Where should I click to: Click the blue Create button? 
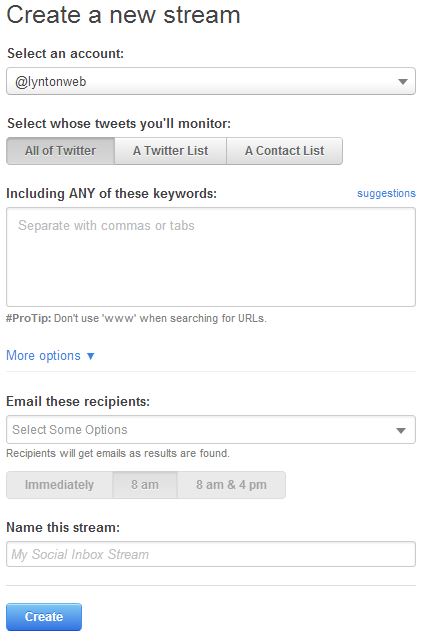coord(44,617)
